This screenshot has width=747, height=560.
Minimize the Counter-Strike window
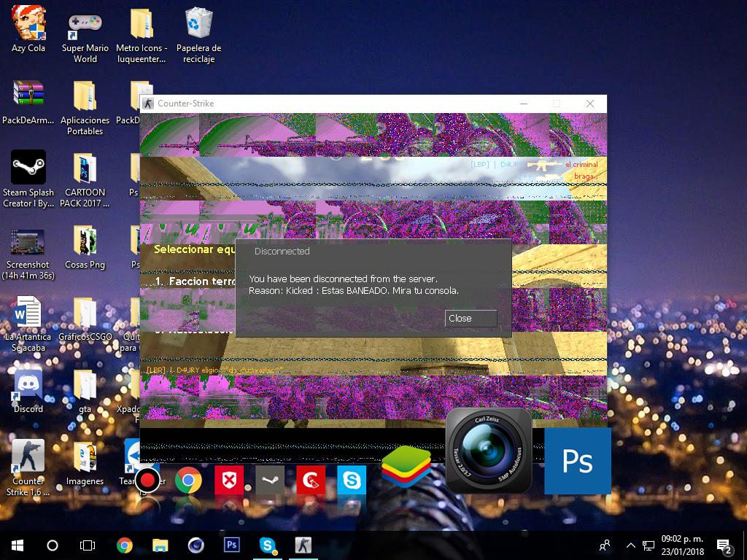point(524,104)
